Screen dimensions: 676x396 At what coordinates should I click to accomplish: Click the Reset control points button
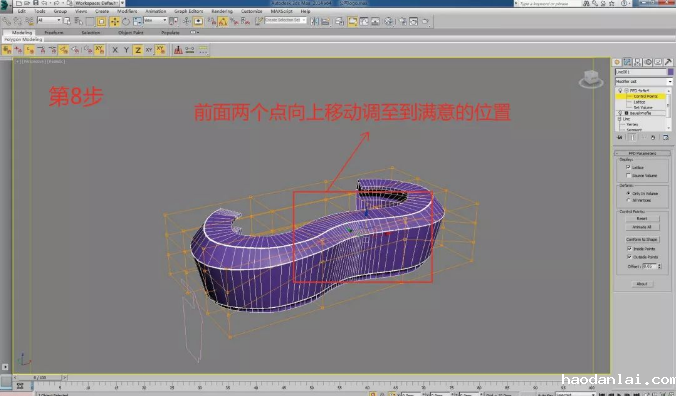click(x=642, y=218)
